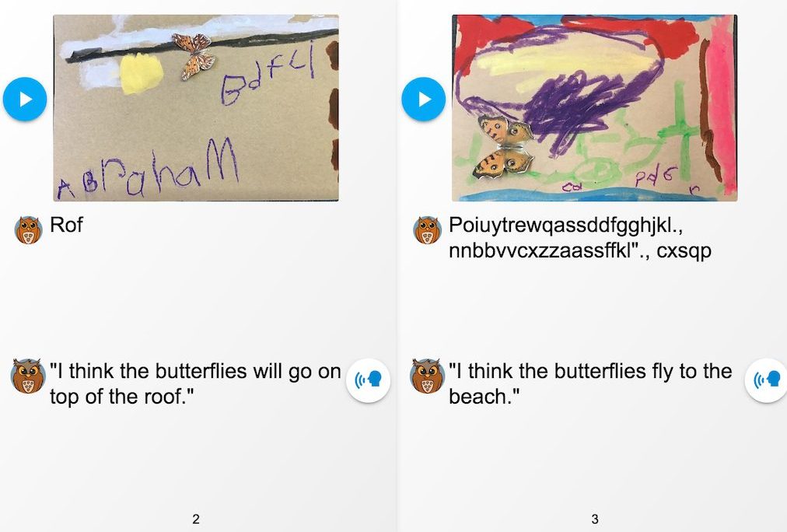Open the colorful beach drawing on page 3
The width and height of the screenshot is (787, 532).
point(594,108)
